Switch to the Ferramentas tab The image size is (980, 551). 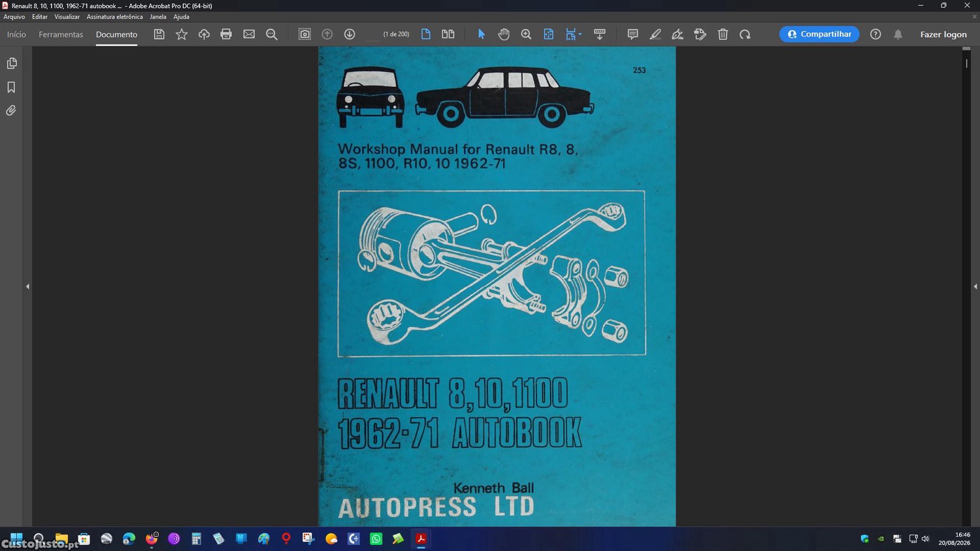[61, 35]
